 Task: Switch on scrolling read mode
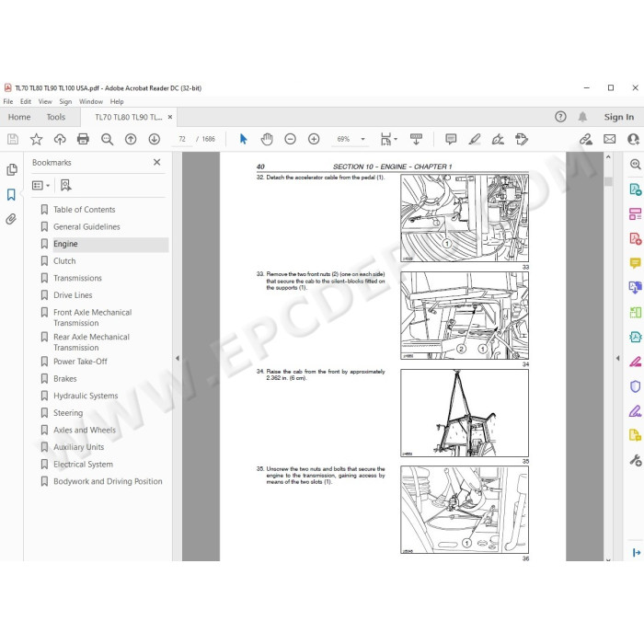click(416, 139)
